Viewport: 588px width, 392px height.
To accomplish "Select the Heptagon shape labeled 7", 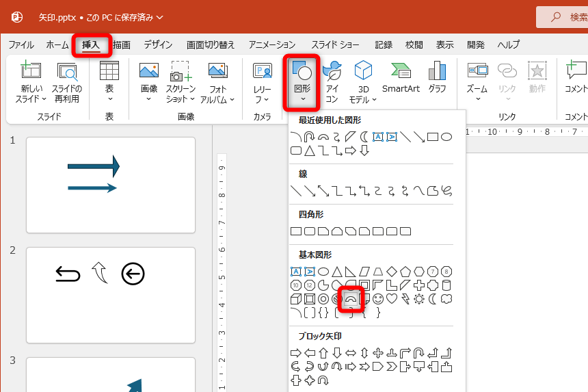I will tap(433, 272).
